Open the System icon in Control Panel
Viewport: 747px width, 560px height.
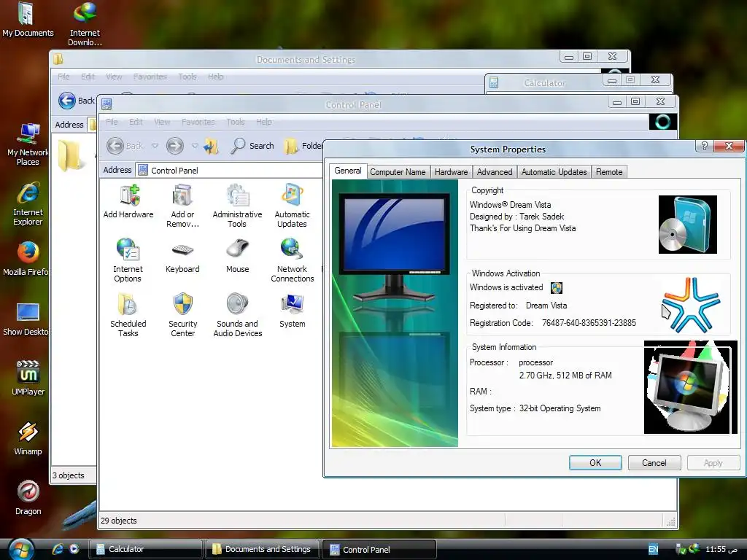[x=292, y=311]
